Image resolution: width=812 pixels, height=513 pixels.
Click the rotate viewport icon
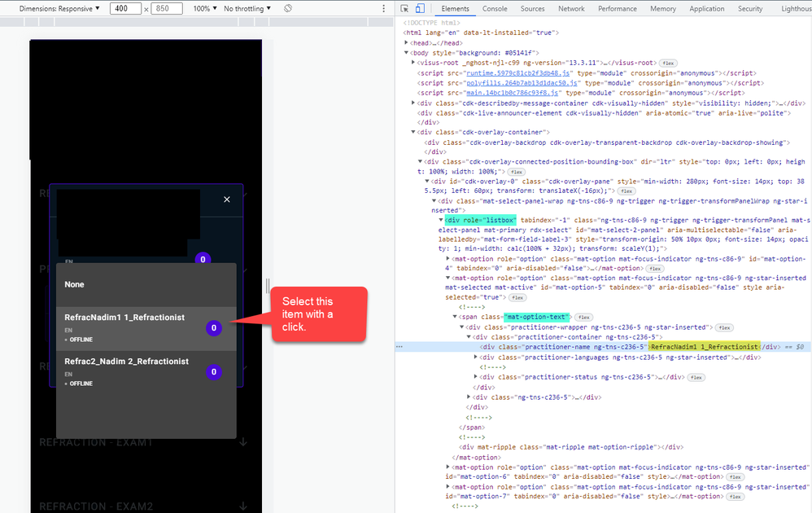point(288,8)
